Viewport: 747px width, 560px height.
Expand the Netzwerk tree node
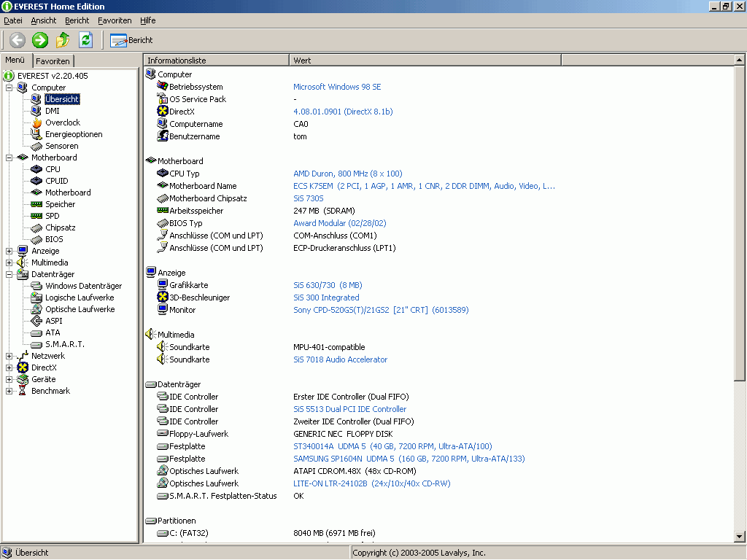click(x=9, y=356)
